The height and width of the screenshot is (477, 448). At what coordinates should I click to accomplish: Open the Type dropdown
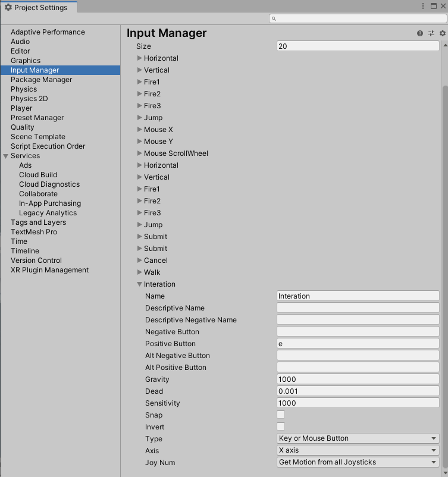(x=358, y=438)
